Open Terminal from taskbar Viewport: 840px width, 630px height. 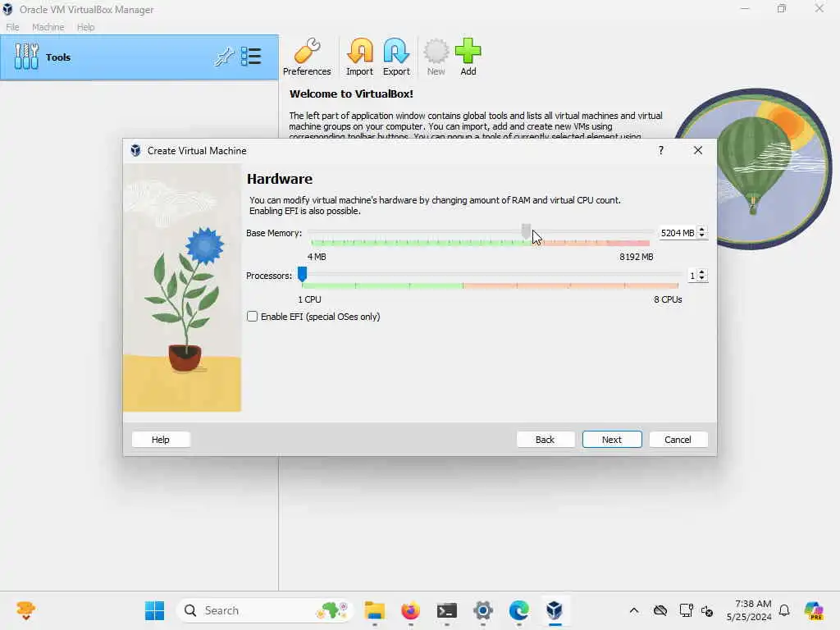pyautogui.click(x=447, y=610)
